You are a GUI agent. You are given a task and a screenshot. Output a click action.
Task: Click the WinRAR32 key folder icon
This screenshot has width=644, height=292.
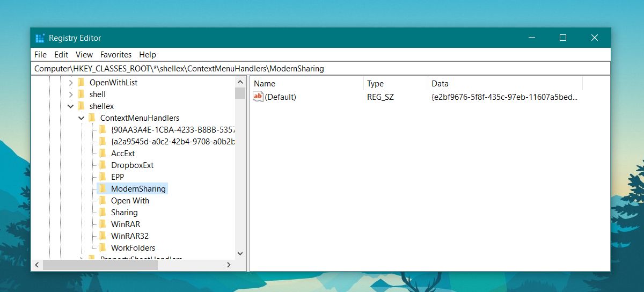tap(103, 236)
